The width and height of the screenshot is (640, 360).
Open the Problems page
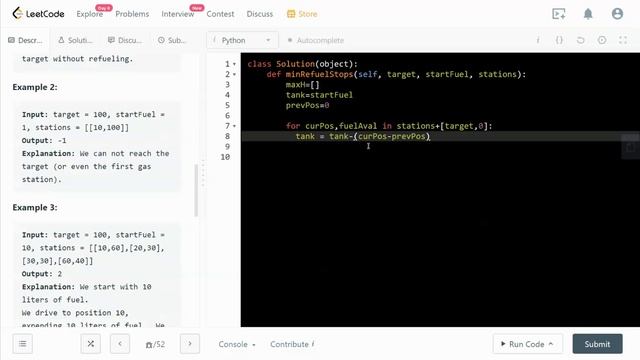(132, 14)
